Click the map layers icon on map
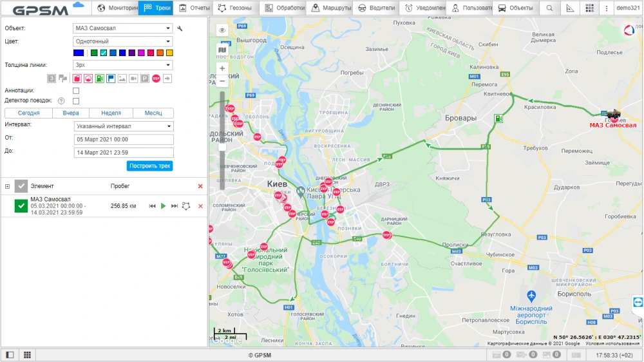 tap(222, 50)
